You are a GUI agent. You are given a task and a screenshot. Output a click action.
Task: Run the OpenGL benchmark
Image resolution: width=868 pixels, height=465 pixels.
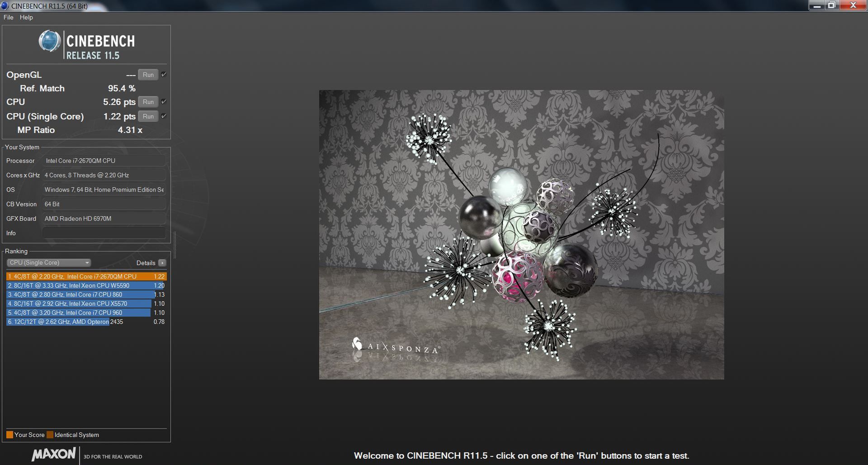(x=148, y=75)
